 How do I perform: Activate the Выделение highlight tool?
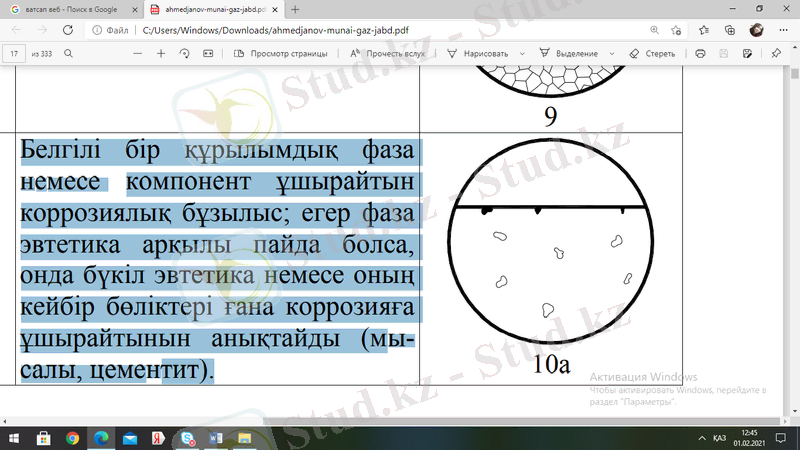[569, 54]
